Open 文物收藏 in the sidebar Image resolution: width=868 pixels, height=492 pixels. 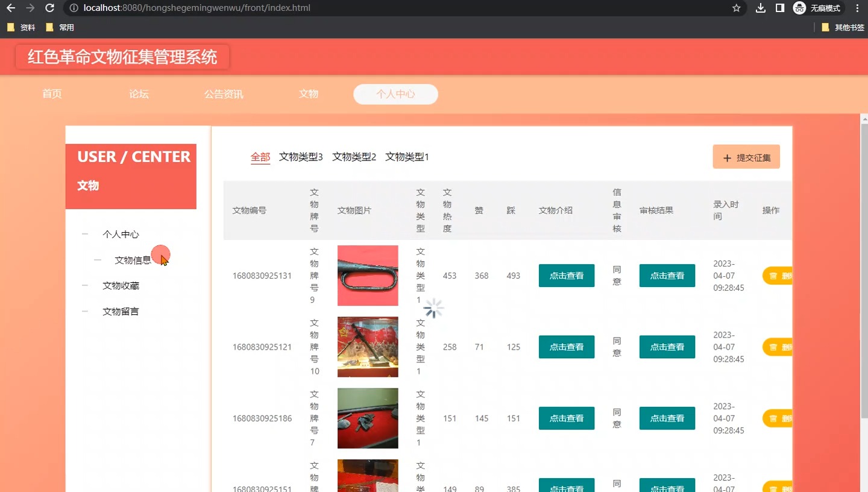point(121,285)
